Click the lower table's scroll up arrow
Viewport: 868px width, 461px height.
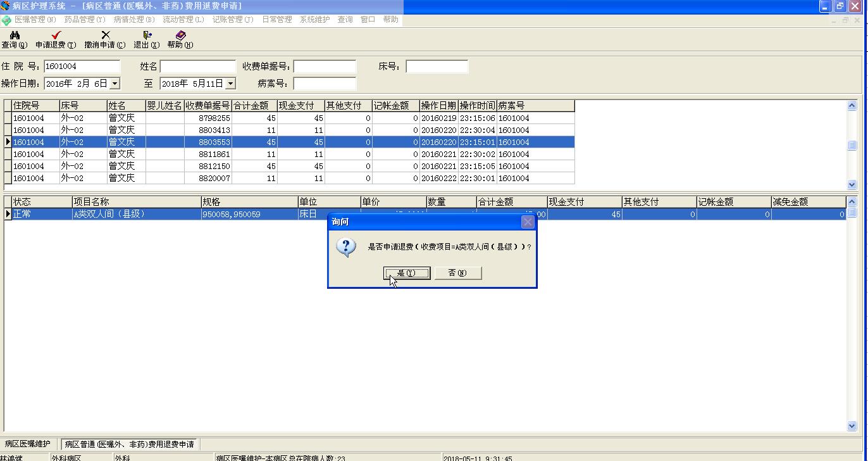point(852,202)
